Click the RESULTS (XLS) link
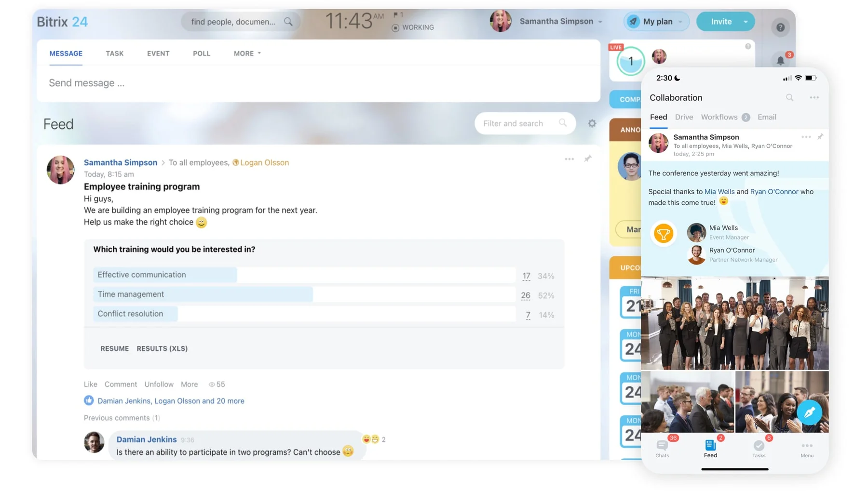This screenshot has width=868, height=491. [x=162, y=348]
